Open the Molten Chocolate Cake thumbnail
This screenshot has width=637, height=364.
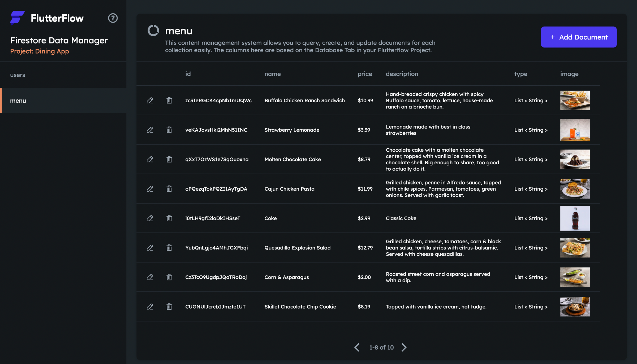(575, 159)
